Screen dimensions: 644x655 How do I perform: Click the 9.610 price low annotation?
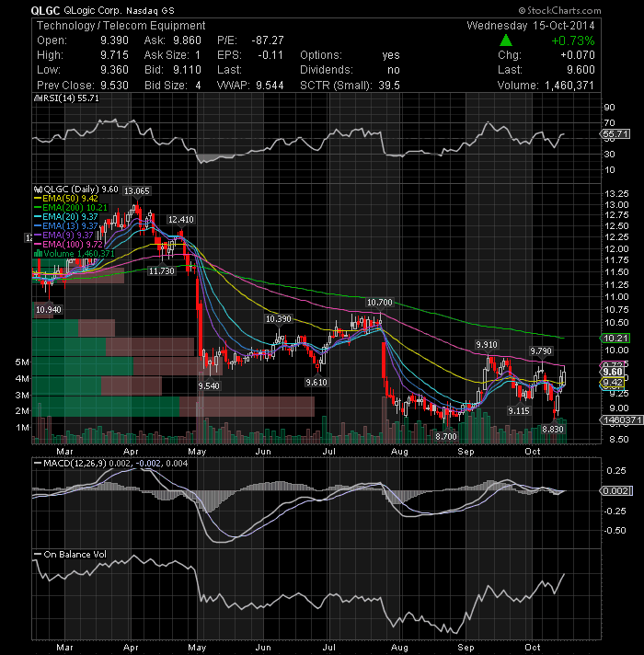(316, 382)
